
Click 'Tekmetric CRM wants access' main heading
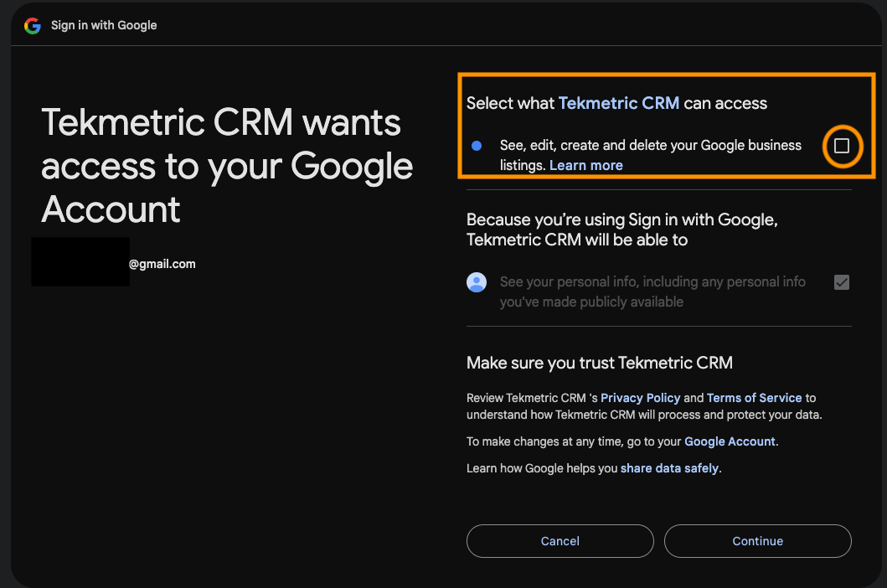click(x=227, y=166)
